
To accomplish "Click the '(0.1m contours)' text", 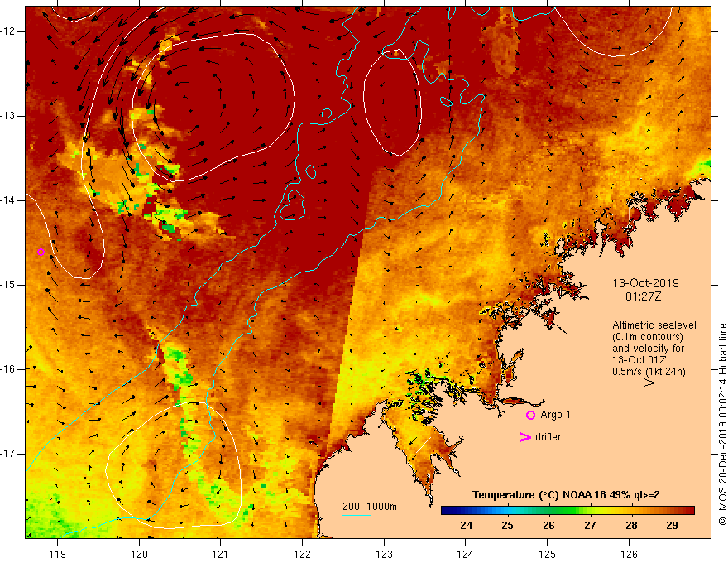I will (x=648, y=337).
